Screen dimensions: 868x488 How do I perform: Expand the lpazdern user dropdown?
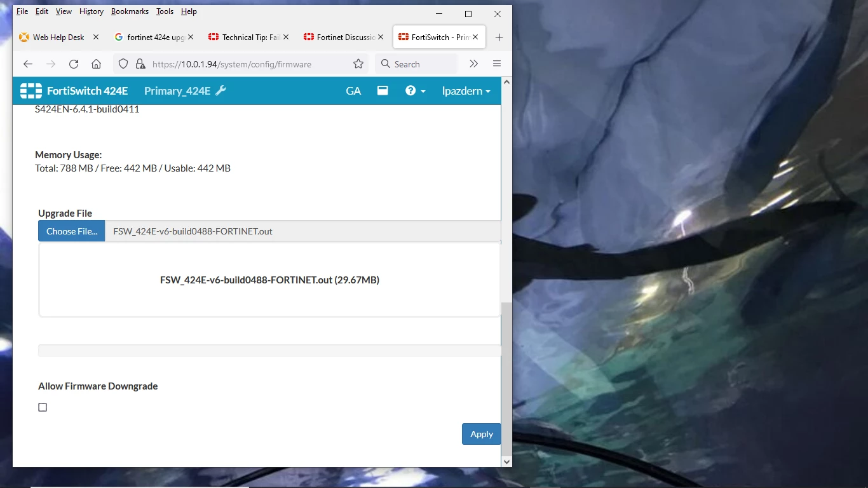point(466,91)
